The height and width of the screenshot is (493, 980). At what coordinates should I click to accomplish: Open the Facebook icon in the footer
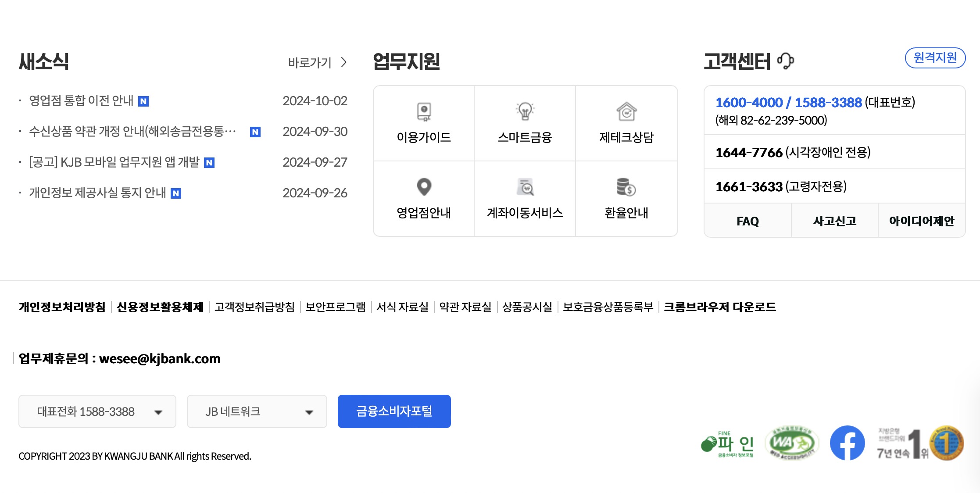pyautogui.click(x=847, y=443)
